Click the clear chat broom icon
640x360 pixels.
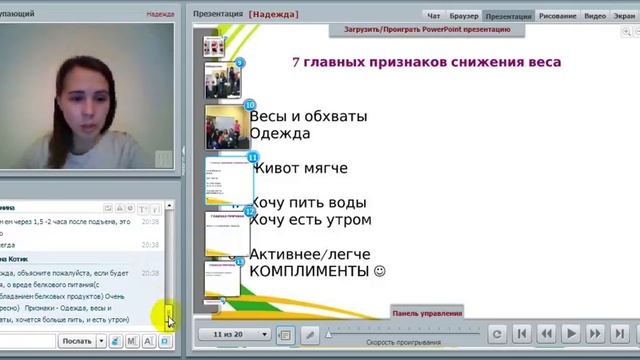click(116, 341)
